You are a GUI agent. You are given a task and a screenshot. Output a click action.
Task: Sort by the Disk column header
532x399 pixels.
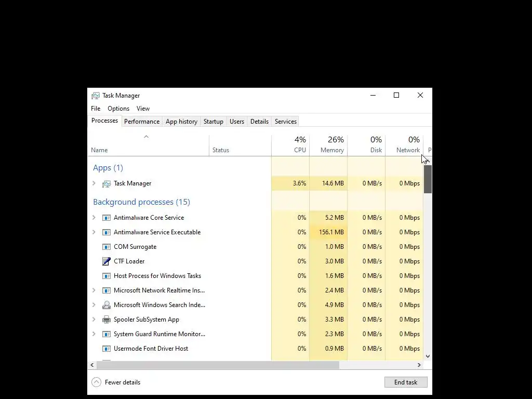366,145
